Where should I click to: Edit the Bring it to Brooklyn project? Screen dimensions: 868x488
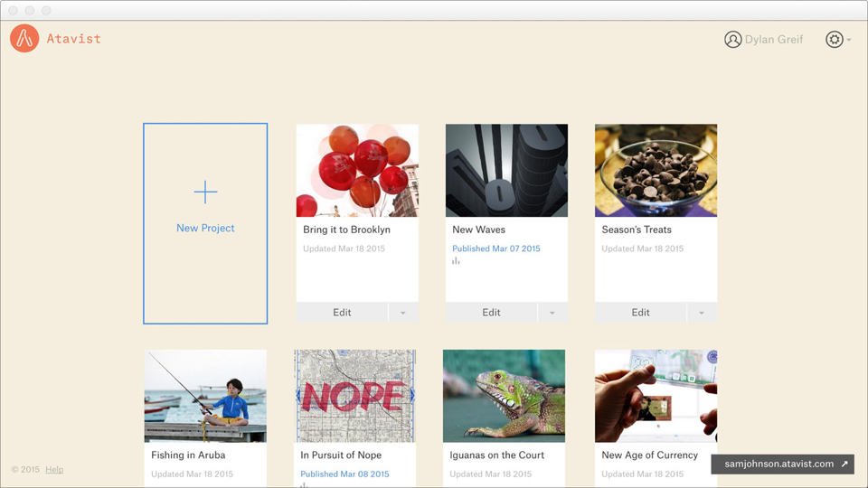(342, 313)
